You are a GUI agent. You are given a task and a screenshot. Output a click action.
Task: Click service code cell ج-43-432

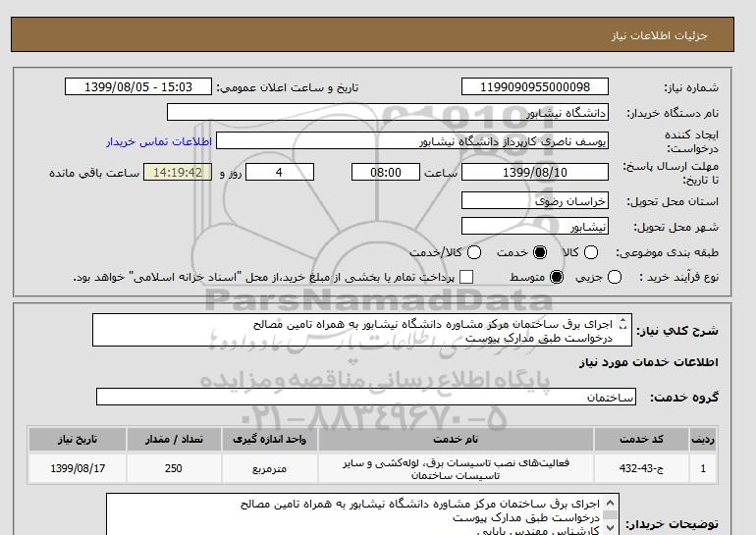pos(641,468)
